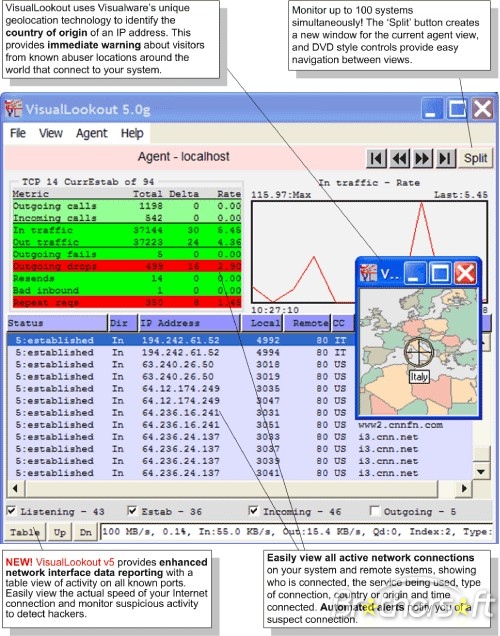Viewport: 500px width, 636px height.
Task: Click the Remote column header
Action: click(307, 323)
